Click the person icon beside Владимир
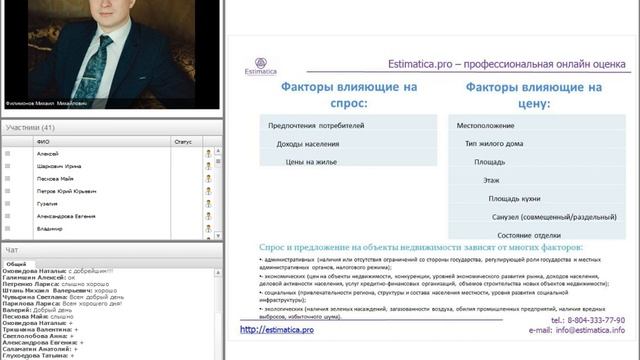 point(209,229)
